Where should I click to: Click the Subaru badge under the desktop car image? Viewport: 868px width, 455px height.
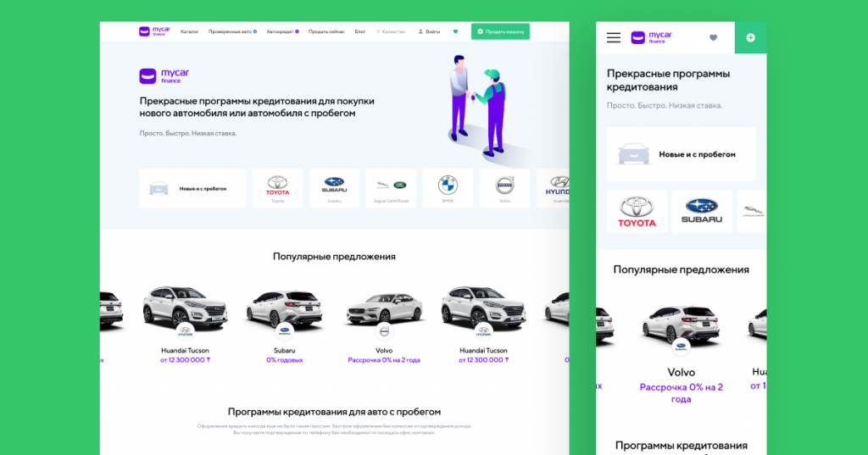pyautogui.click(x=284, y=331)
